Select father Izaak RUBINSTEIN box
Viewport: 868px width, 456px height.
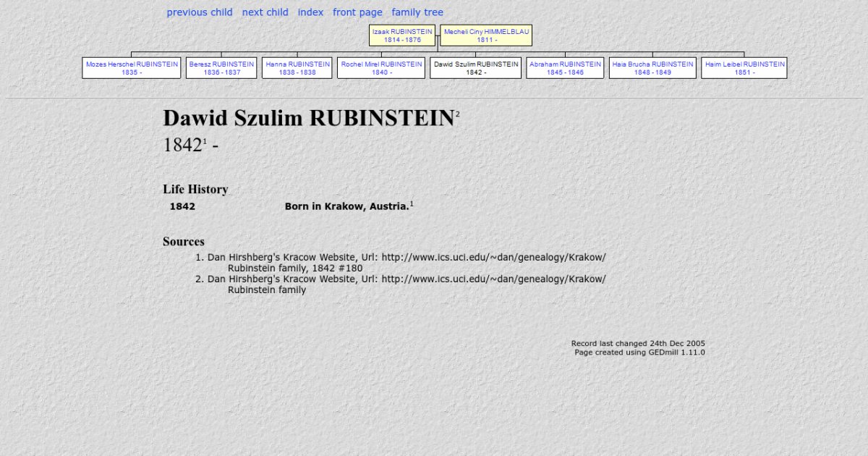point(402,35)
